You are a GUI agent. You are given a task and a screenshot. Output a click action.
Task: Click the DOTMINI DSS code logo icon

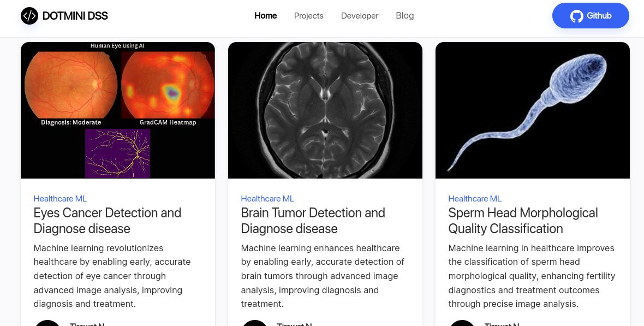tap(29, 16)
